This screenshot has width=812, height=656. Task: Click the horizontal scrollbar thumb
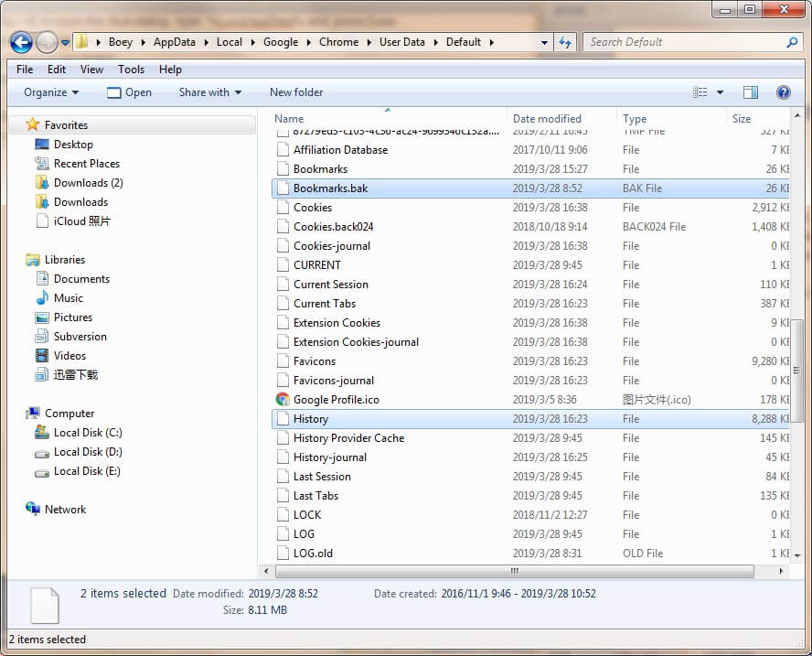pyautogui.click(x=515, y=571)
